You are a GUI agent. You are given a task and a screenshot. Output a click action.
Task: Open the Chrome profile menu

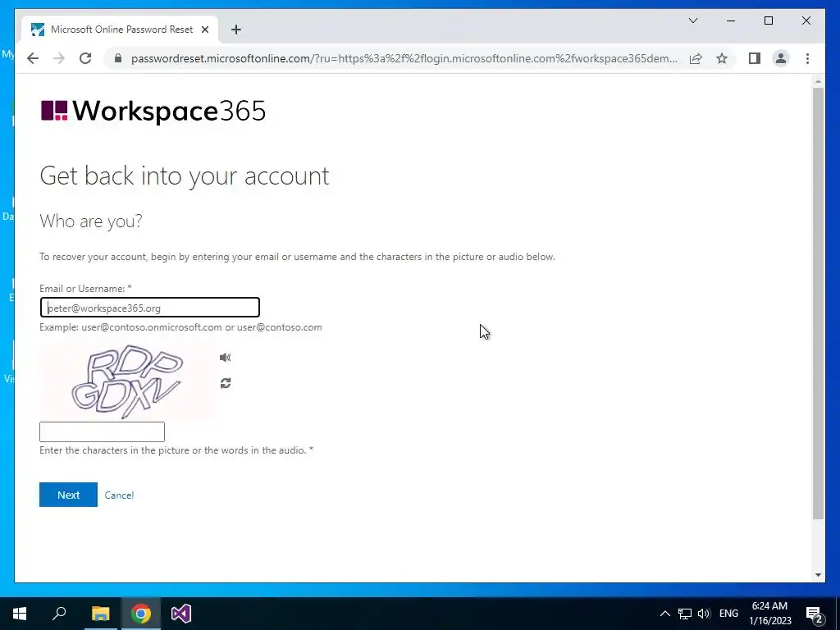coord(781,58)
